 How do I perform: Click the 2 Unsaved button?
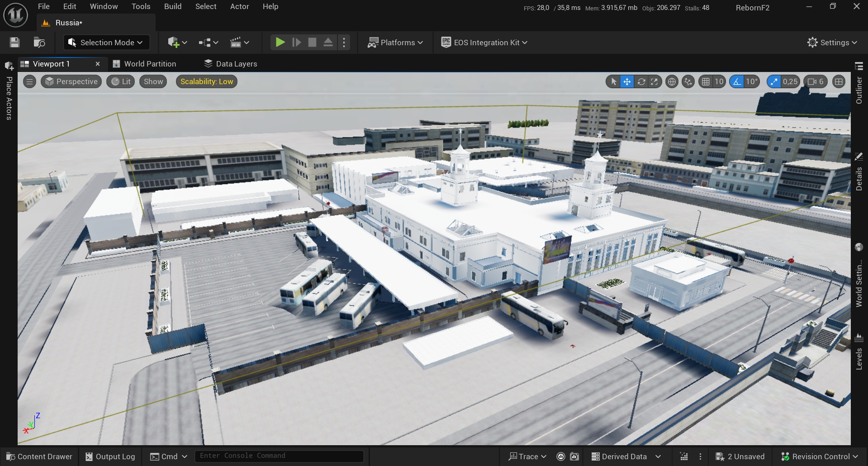(740, 456)
